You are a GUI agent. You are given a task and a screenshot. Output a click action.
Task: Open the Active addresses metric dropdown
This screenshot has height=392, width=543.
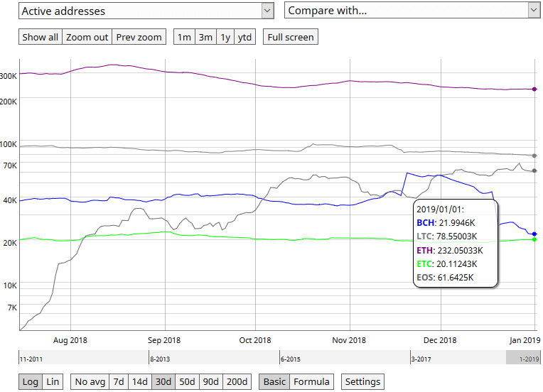coord(146,11)
